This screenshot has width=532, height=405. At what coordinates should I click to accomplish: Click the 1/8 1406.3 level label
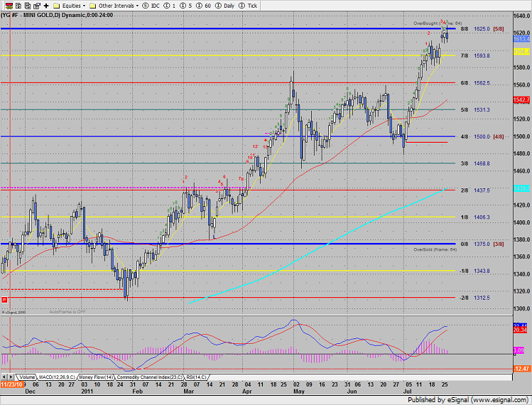pos(475,217)
